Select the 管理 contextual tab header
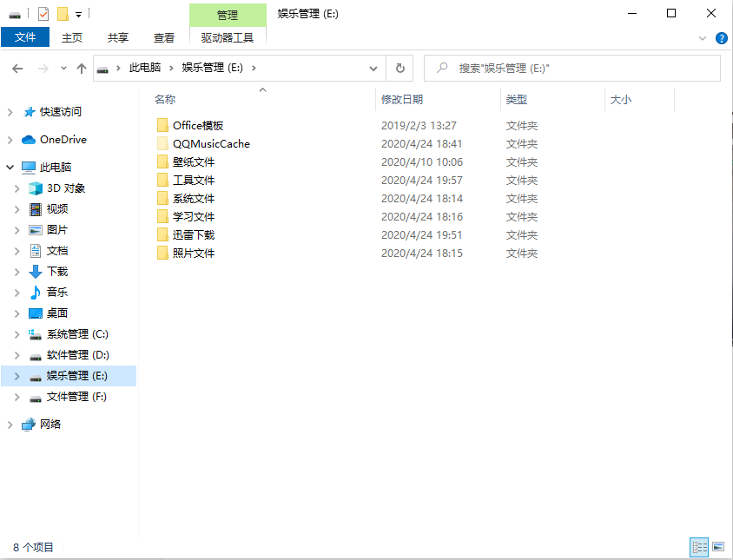Screen dimensions: 733x560 pos(228,15)
